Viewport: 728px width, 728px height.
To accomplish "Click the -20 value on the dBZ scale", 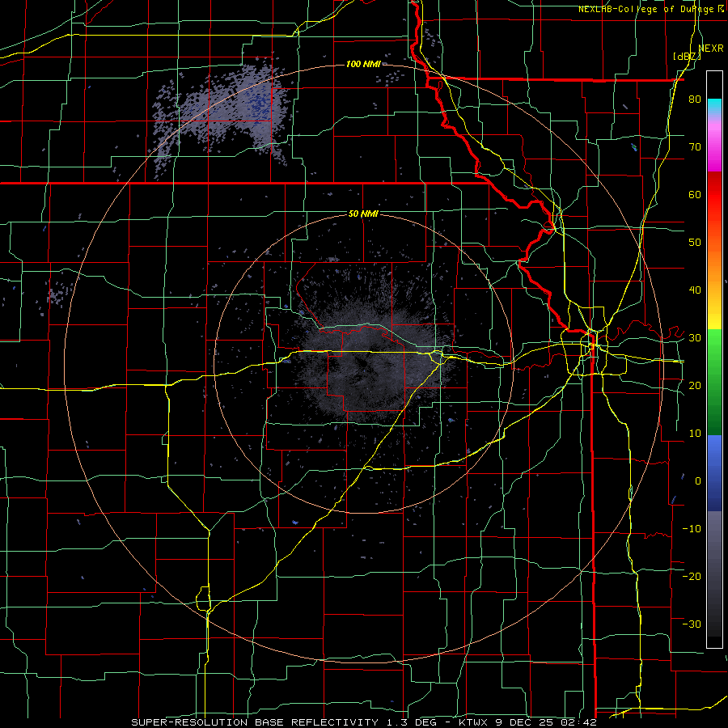I will 692,576.
